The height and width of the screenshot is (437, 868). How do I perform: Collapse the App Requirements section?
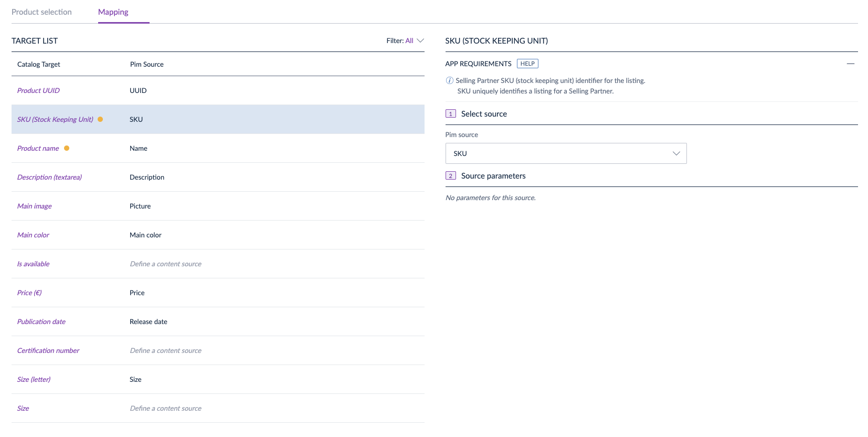tap(851, 64)
